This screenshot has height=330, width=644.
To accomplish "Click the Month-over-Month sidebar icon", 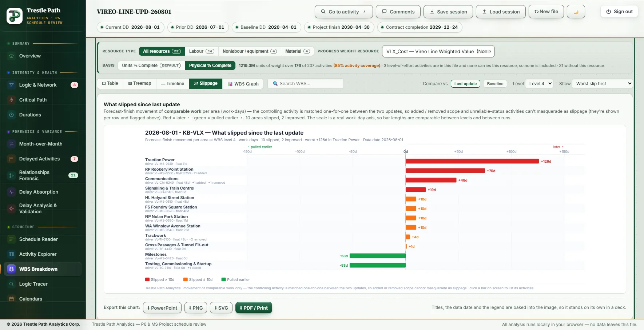I will click(11, 144).
